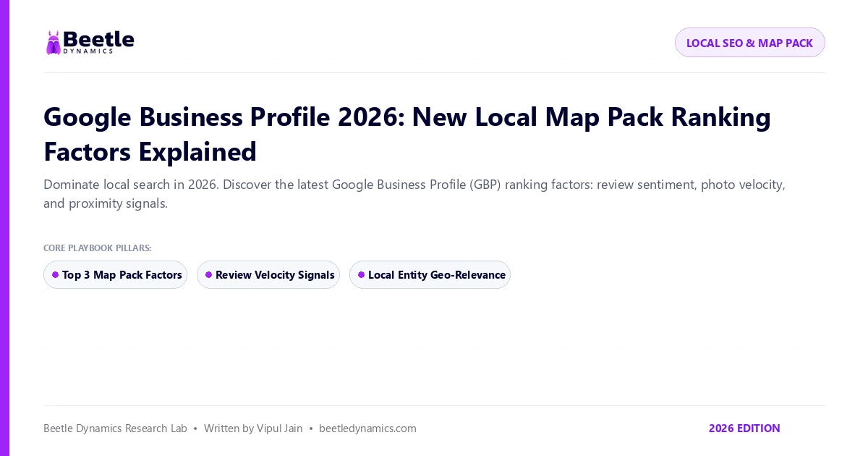
Task: Click purple dot in Top 3 Map Pack pill
Action: click(55, 275)
